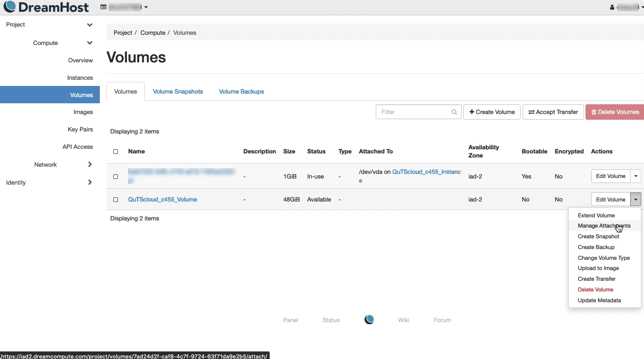The width and height of the screenshot is (644, 359).
Task: Check the box for the 1GiB volume
Action: [x=116, y=176]
